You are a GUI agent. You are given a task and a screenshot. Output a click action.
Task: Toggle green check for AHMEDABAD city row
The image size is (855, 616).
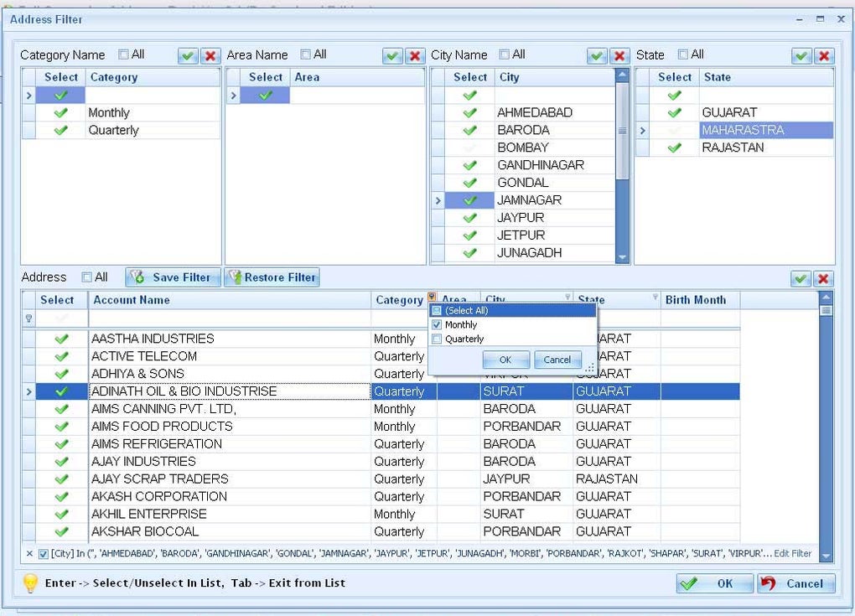[x=469, y=112]
